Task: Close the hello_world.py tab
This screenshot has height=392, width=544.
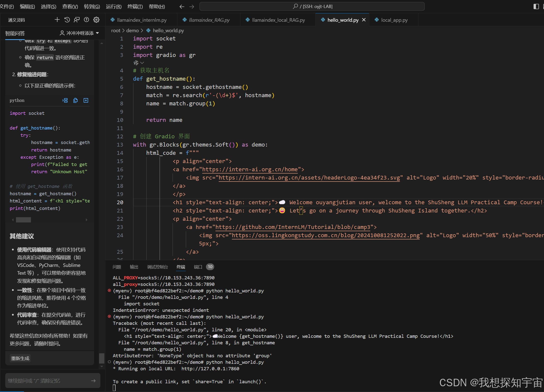Action: pyautogui.click(x=364, y=20)
